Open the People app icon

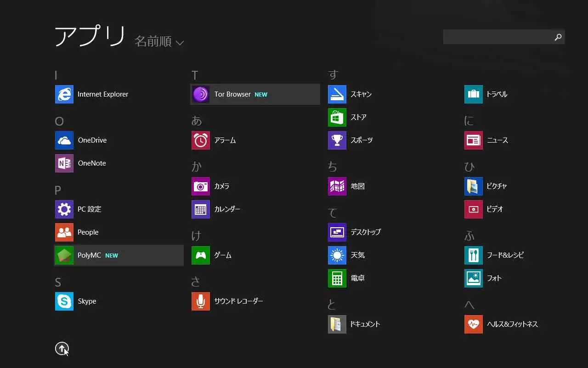point(64,232)
